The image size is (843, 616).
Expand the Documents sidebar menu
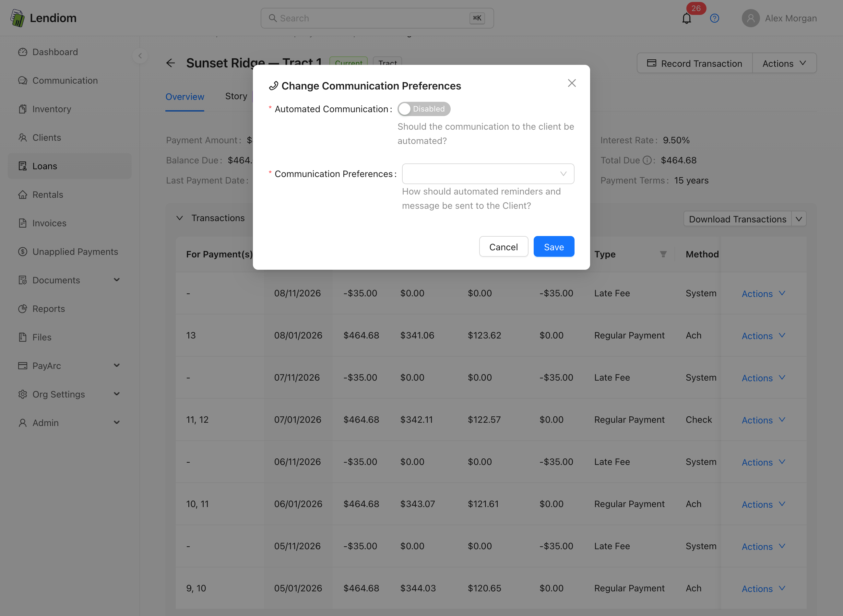(x=69, y=280)
